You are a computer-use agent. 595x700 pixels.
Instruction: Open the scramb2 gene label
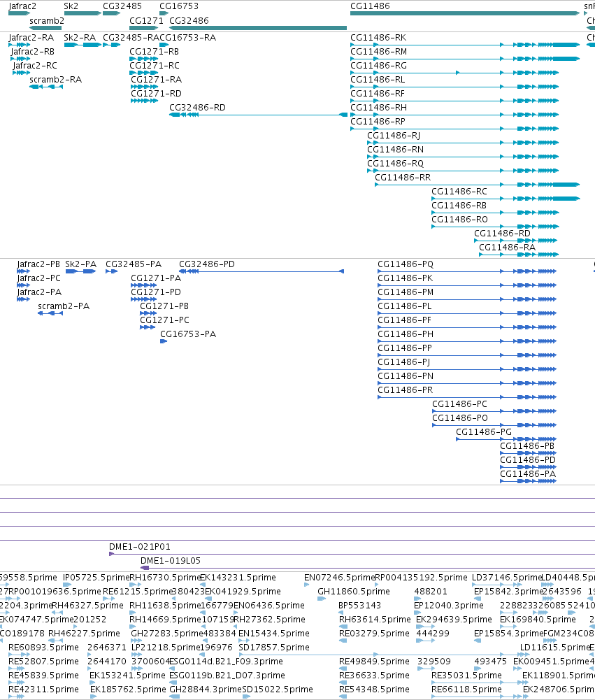coord(47,21)
